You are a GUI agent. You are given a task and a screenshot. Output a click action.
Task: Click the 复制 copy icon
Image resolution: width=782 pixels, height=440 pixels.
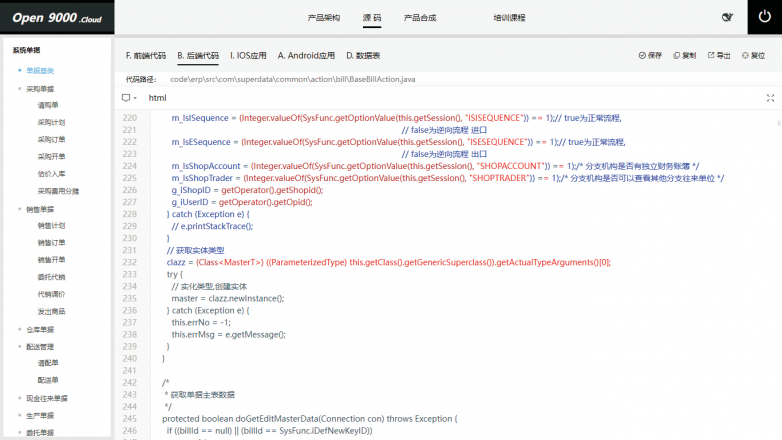677,56
